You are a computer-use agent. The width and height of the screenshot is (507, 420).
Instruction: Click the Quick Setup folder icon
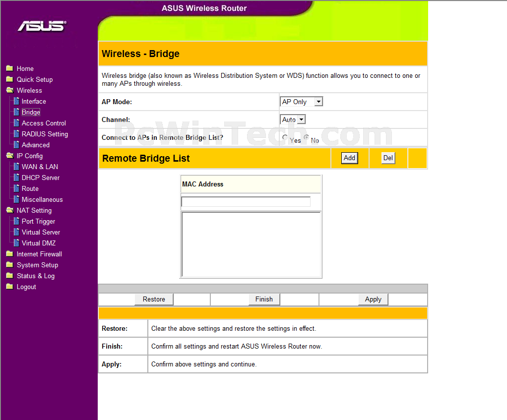click(x=10, y=79)
